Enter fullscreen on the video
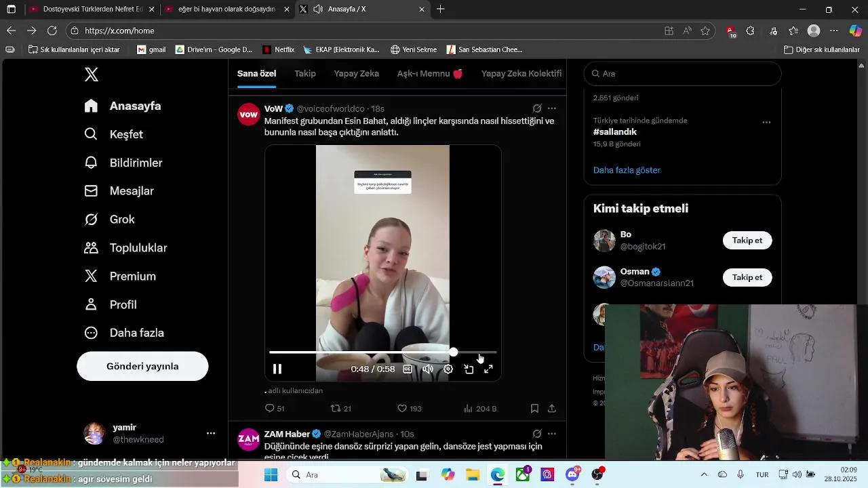This screenshot has height=488, width=868. pyautogui.click(x=488, y=369)
